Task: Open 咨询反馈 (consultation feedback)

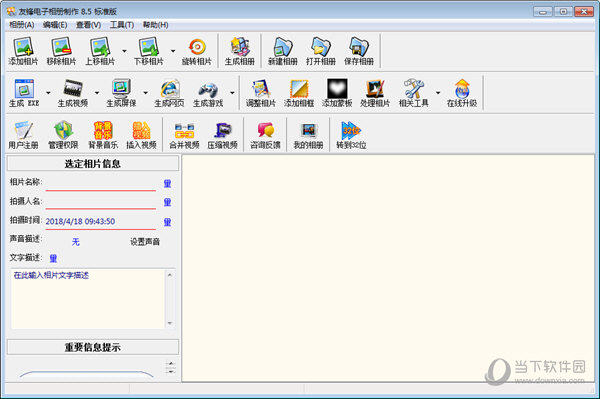Action: (265, 135)
